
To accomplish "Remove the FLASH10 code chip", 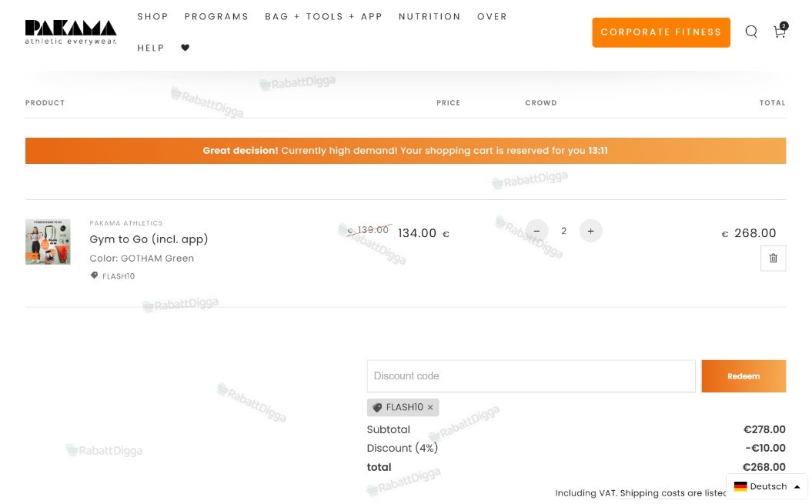I will point(429,407).
